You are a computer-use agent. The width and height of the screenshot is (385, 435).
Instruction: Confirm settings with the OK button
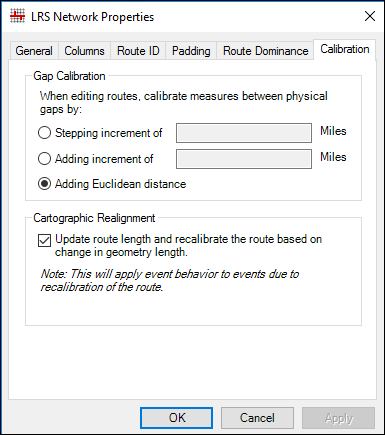click(176, 418)
